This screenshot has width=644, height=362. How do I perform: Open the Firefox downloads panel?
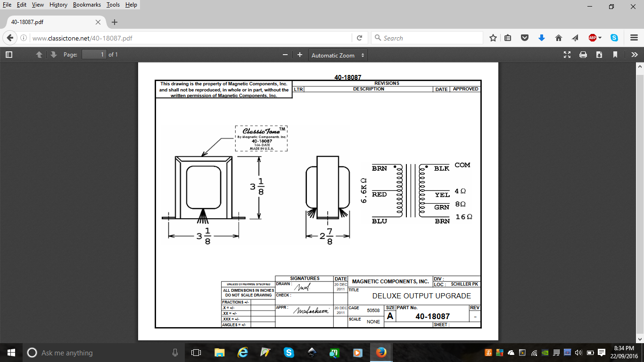(542, 38)
